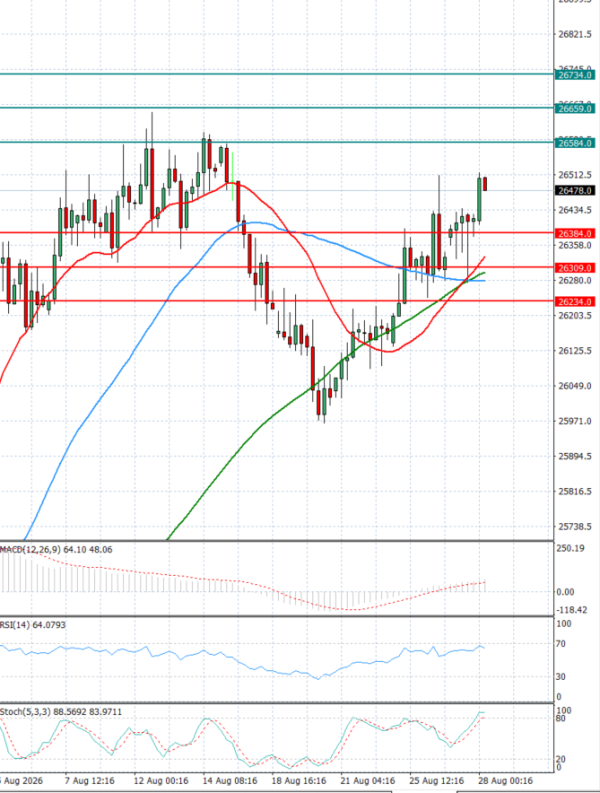Screen dimensions: 600x793
Task: Select the 26584.0 resistance level label
Action: click(575, 143)
